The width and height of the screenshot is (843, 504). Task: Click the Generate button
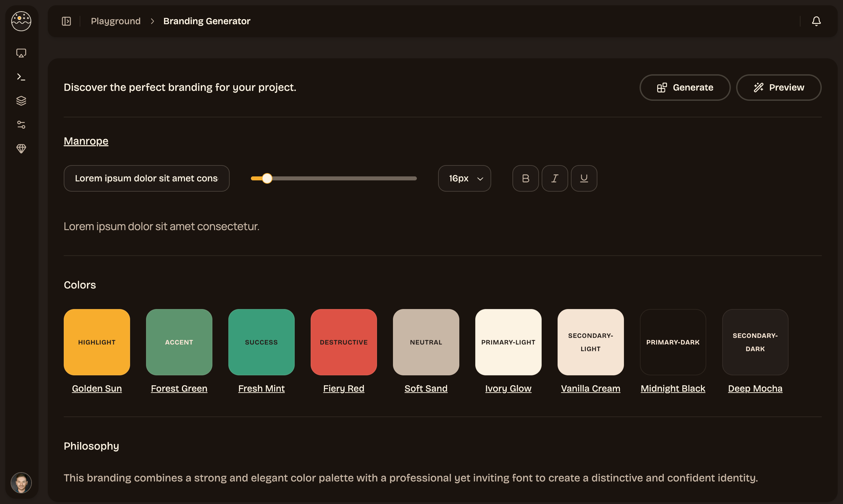pos(685,88)
